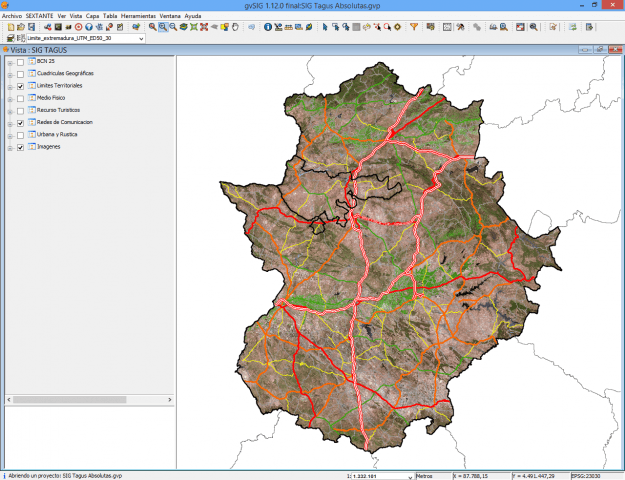This screenshot has width=625, height=480.
Task: Open the Herramientas menu
Action: click(138, 16)
